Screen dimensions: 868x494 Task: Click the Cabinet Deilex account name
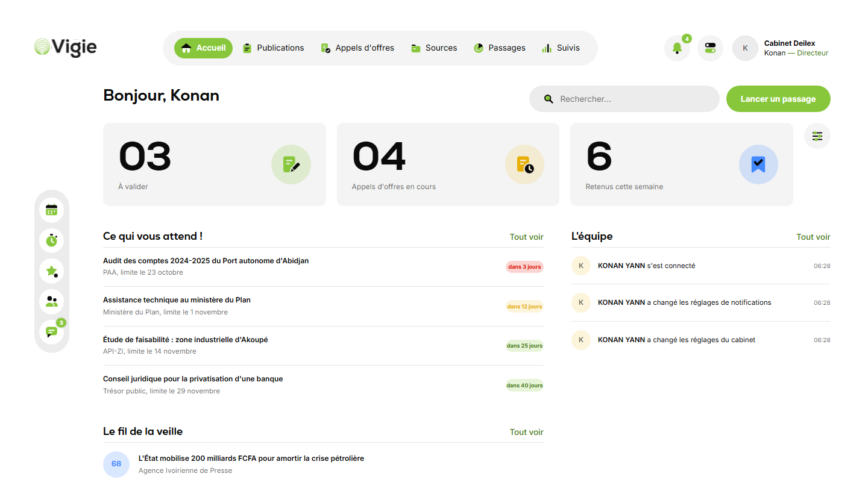pos(790,43)
